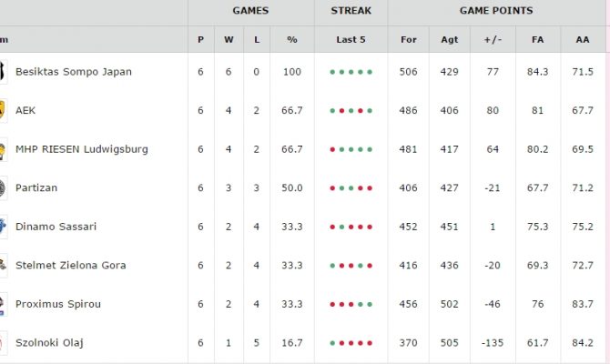Click the last streak dot for Szolnoki Olaj
Viewport: 610px width, 364px height.
(370, 343)
